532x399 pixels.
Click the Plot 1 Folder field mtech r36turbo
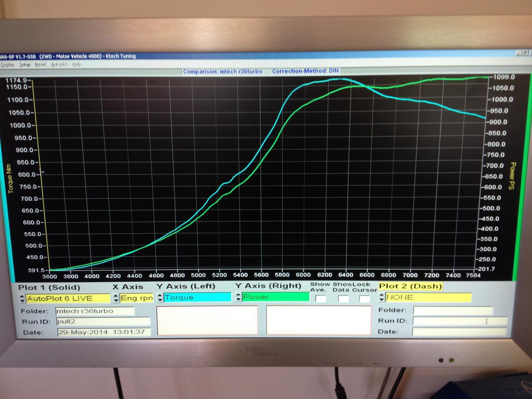(95, 311)
